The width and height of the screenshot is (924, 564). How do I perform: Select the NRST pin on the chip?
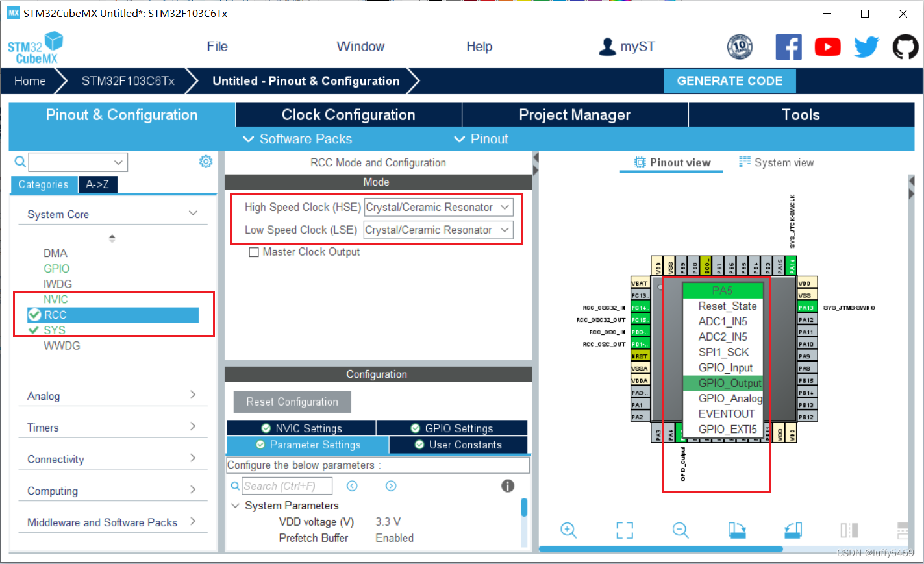pyautogui.click(x=640, y=356)
